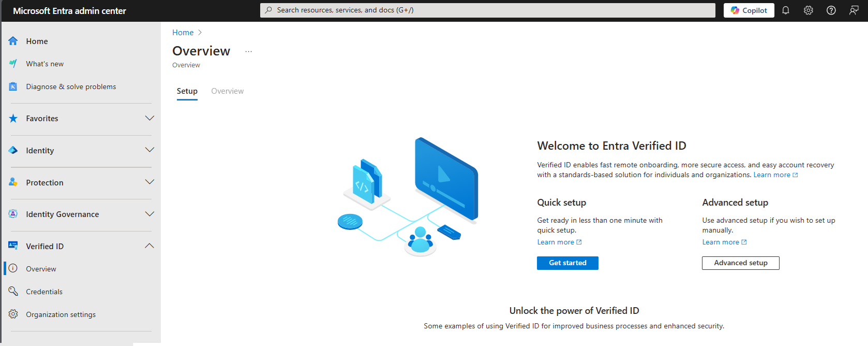868x346 pixels.
Task: Click the Organization settings gear icon
Action: (x=13, y=314)
